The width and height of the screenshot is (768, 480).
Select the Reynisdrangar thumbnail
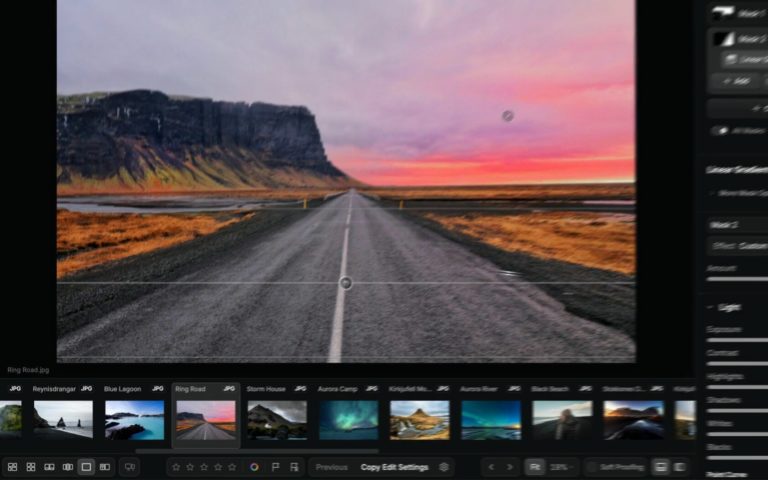click(63, 419)
